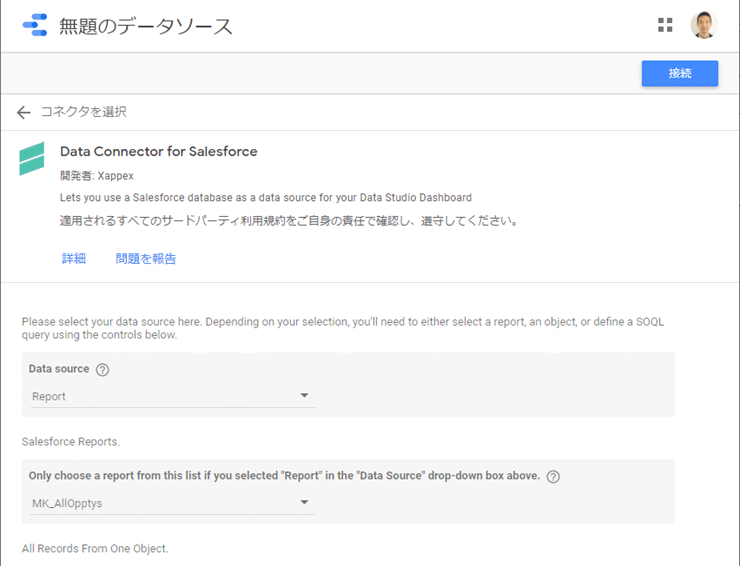Open the user account avatar menu
This screenshot has width=740, height=566.
click(x=704, y=26)
